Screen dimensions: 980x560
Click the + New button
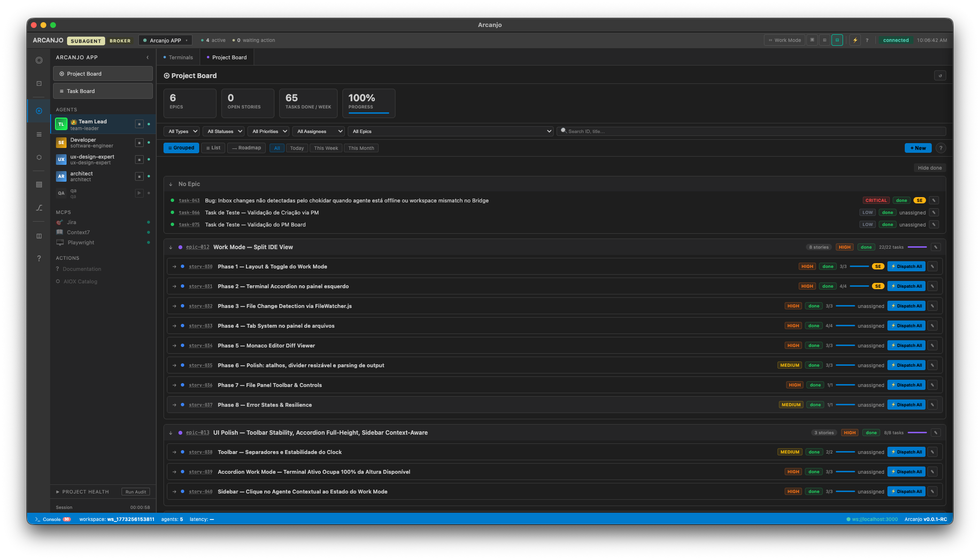coord(918,148)
